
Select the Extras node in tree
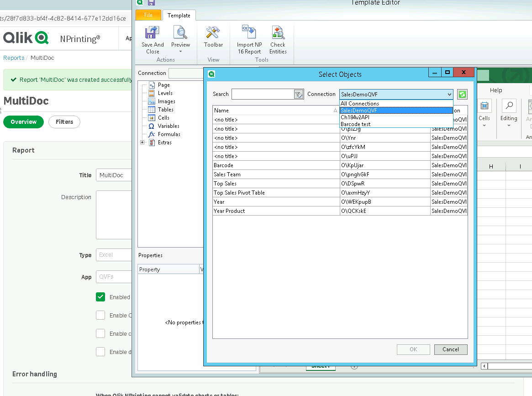164,142
